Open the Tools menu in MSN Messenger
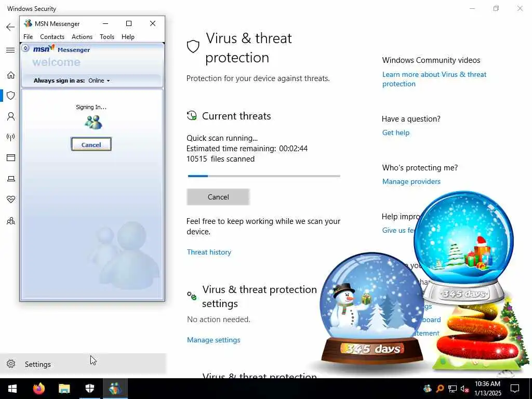The height and width of the screenshot is (399, 532). (x=107, y=37)
